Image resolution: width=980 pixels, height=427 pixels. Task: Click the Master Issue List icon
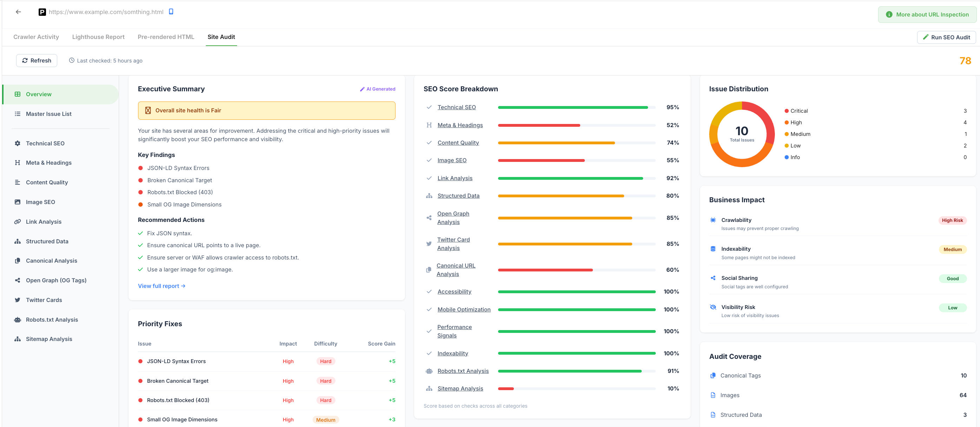click(x=18, y=114)
